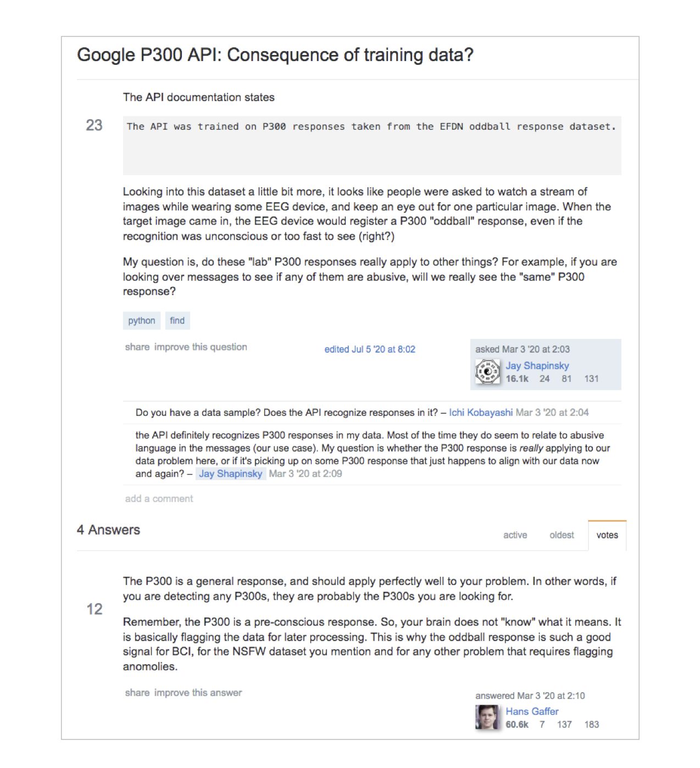Open the python tag

point(142,321)
